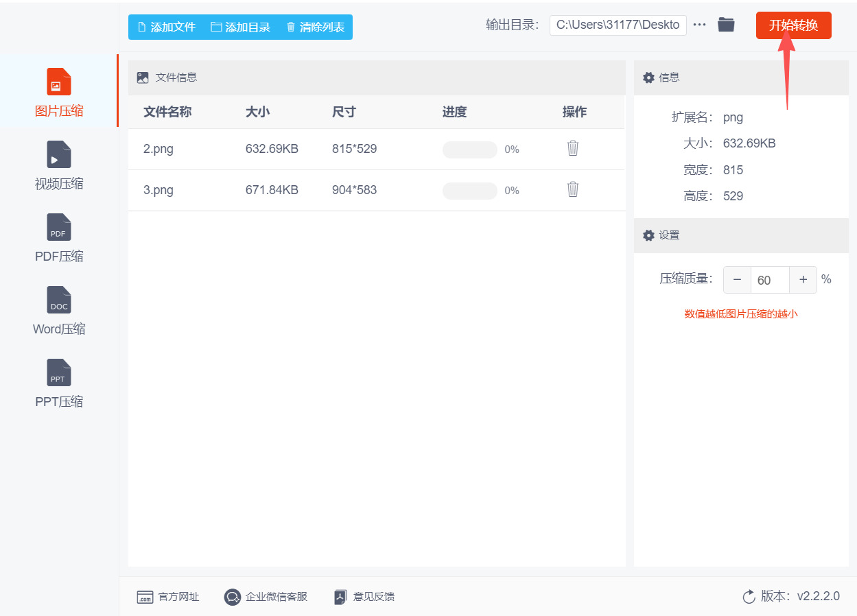This screenshot has width=857, height=616.
Task: Decrease 压缩质量 with the minus stepper
Action: [736, 279]
